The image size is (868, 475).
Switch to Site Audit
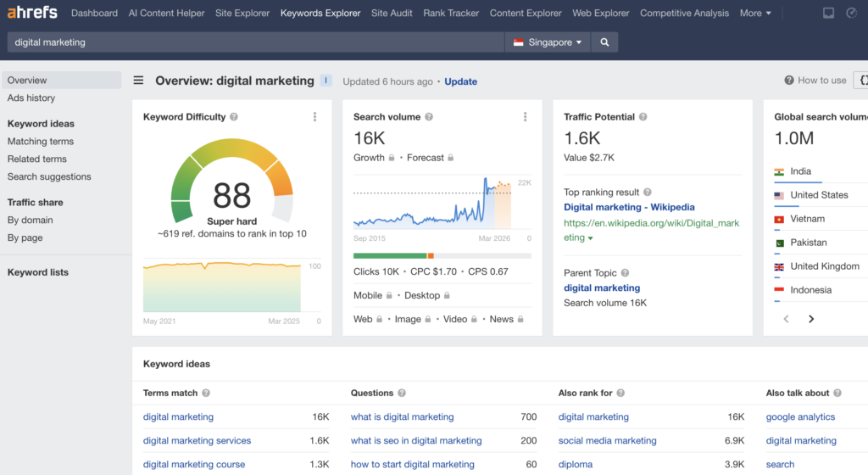[x=392, y=13]
